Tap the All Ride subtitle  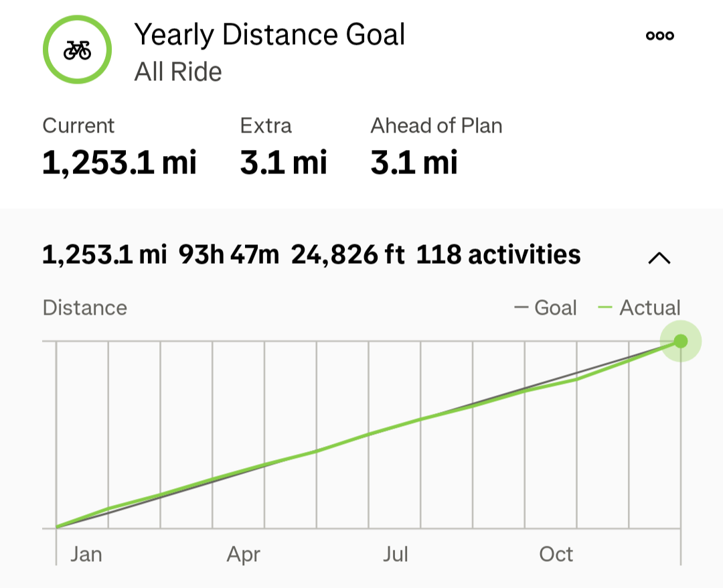click(178, 72)
